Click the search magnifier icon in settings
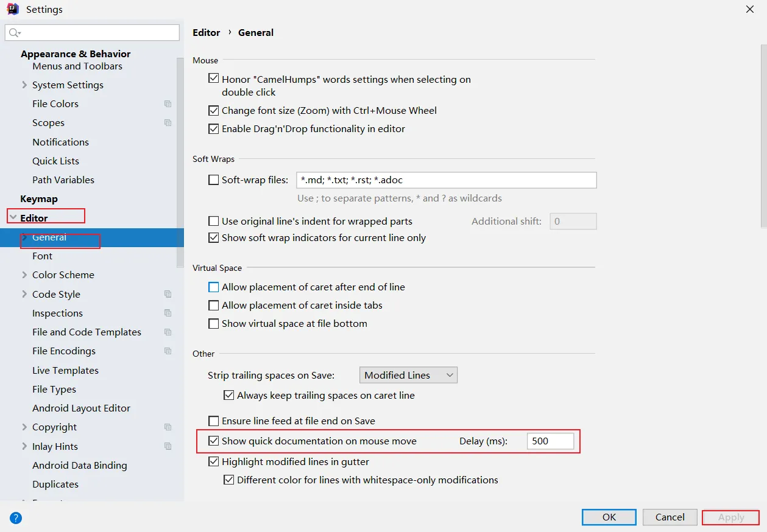Image resolution: width=767 pixels, height=532 pixels. click(15, 33)
